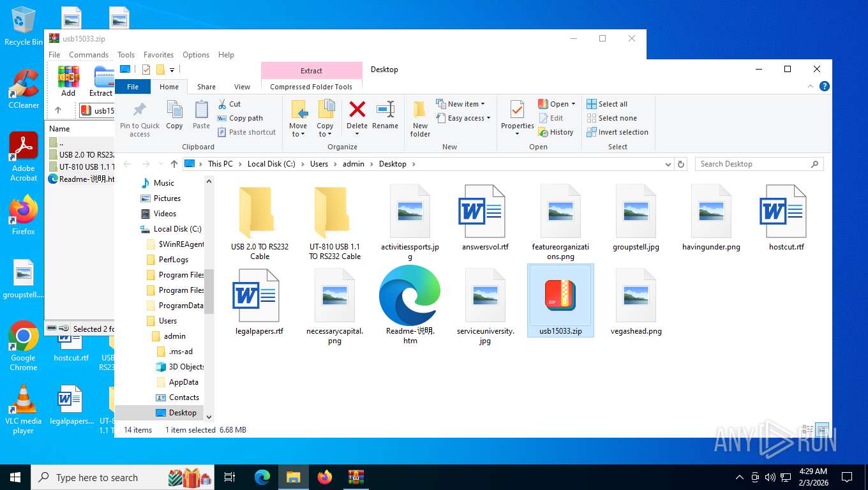The width and height of the screenshot is (868, 490).
Task: Select hostcut.rtf in Explorer window
Action: click(786, 218)
